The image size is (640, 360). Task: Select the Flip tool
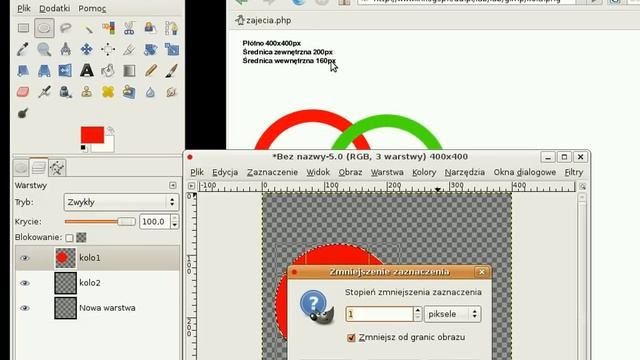[x=65, y=71]
